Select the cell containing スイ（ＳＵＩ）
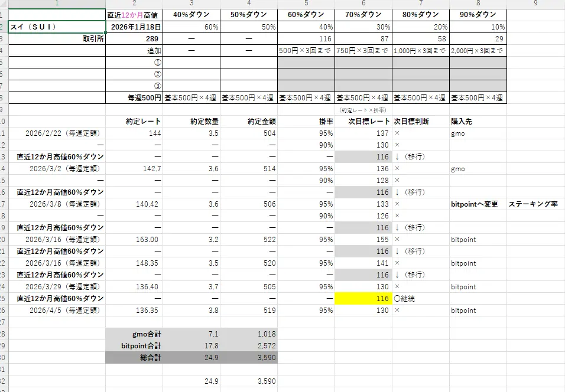The width and height of the screenshot is (565, 392). coord(56,26)
